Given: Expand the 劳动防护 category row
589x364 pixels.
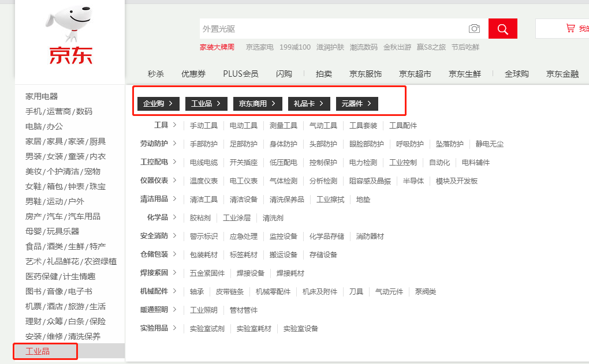Looking at the screenshot, I should click(158, 143).
